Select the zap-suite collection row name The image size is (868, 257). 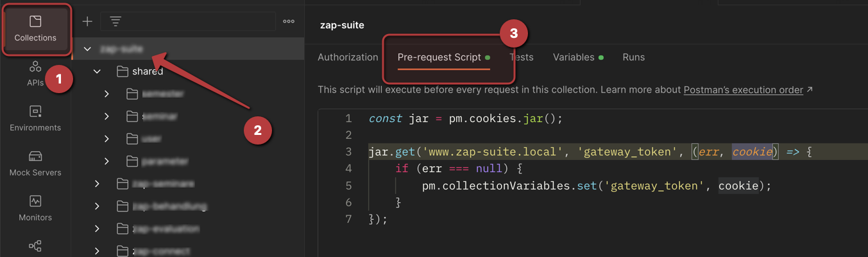tap(122, 49)
